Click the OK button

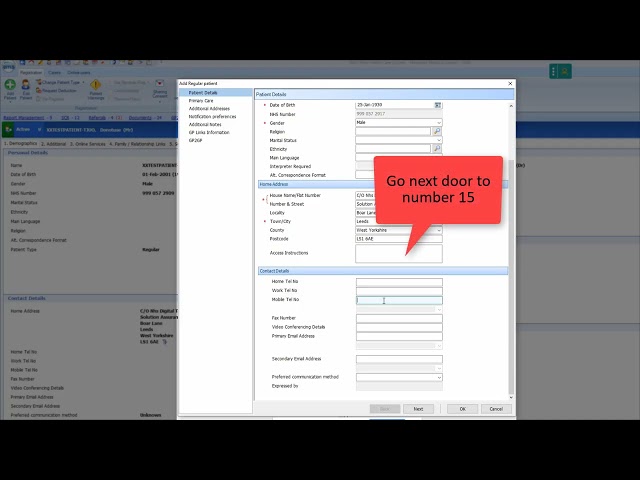(x=462, y=409)
